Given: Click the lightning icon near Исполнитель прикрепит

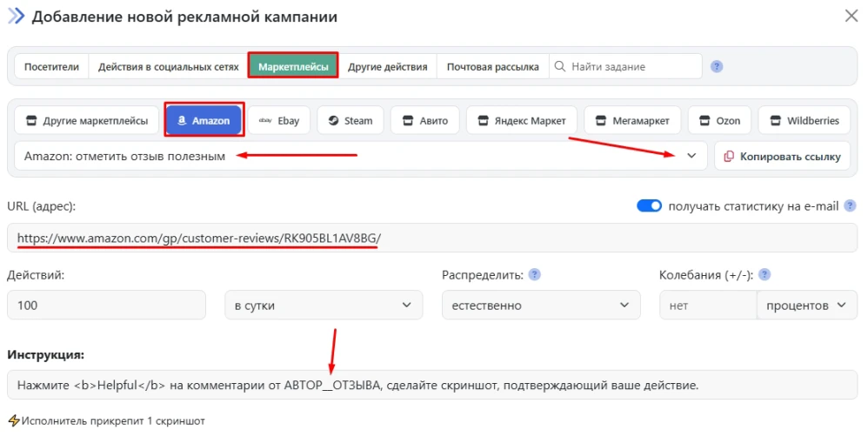Looking at the screenshot, I should pos(14,421).
